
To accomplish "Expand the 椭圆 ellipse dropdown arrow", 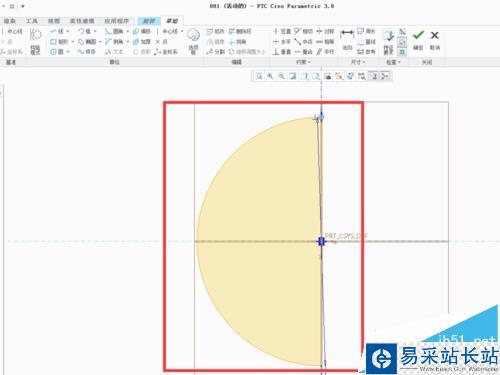I will point(100,42).
